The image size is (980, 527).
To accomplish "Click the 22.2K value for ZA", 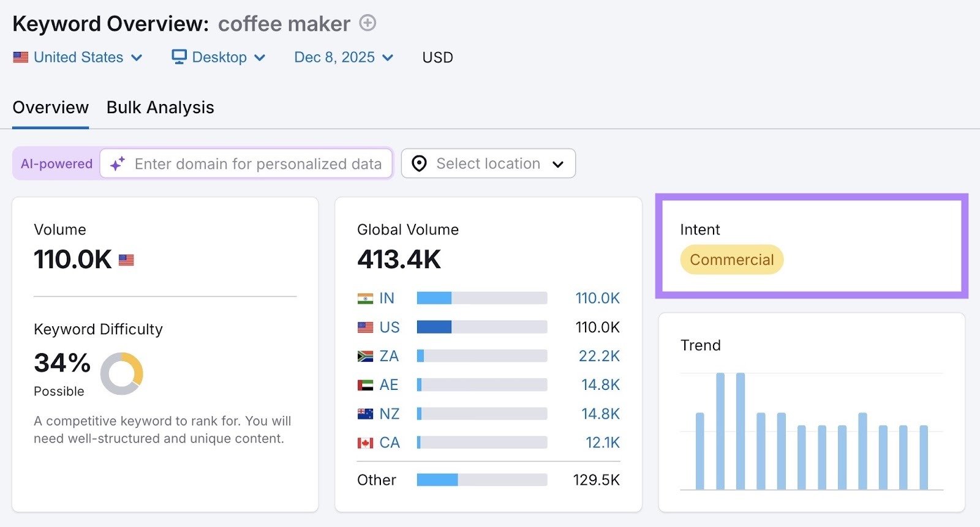I will pyautogui.click(x=599, y=356).
